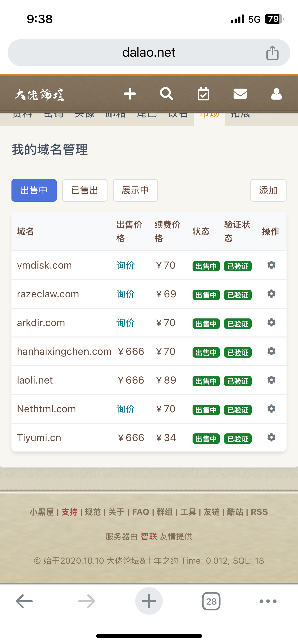Image resolution: width=298 pixels, height=644 pixels.
Task: Click 询价 link for razeclaw.com
Action: [x=126, y=294]
